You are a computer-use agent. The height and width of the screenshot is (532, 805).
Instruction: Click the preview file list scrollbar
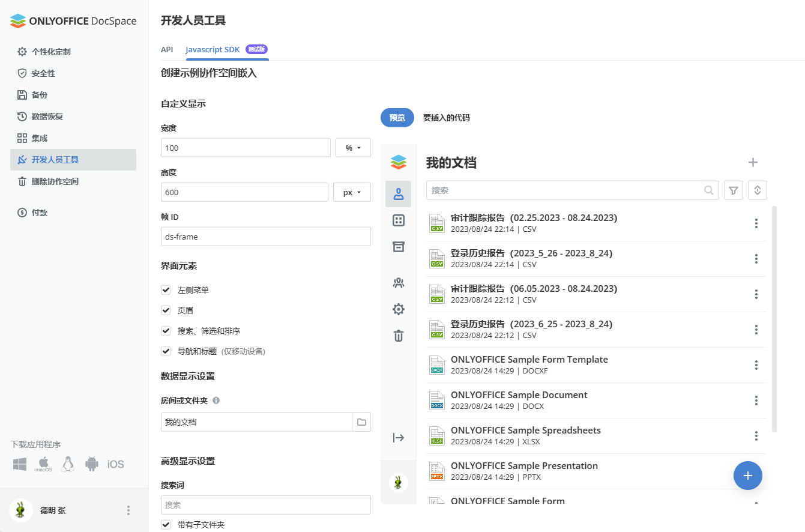[774, 319]
